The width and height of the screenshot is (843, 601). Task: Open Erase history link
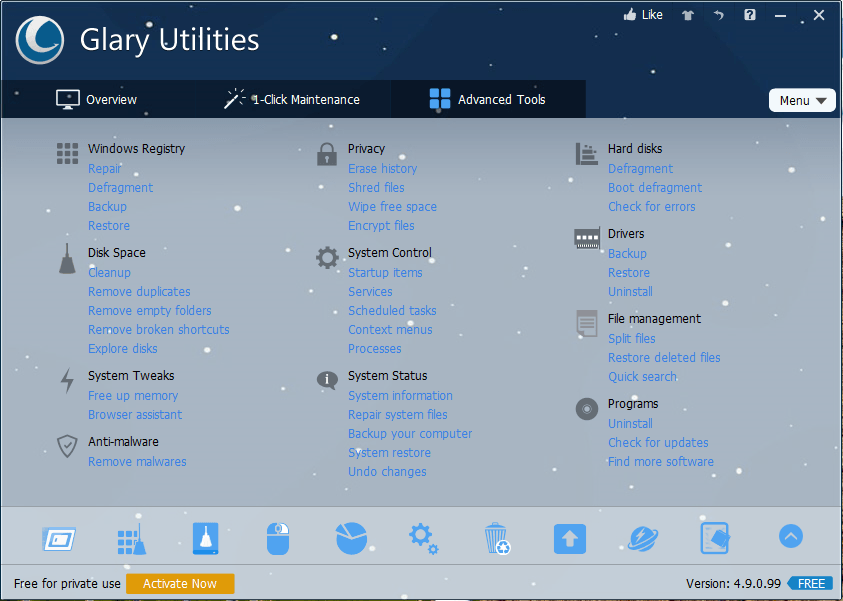[382, 169]
